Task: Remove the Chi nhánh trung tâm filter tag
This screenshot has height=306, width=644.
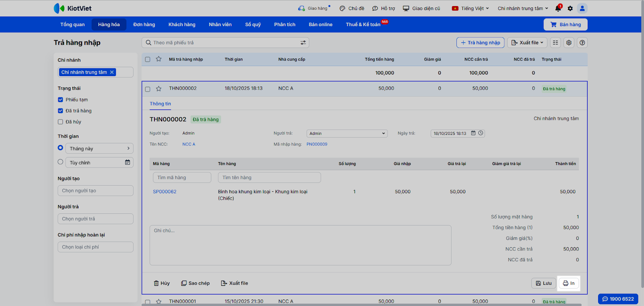Action: [x=112, y=72]
